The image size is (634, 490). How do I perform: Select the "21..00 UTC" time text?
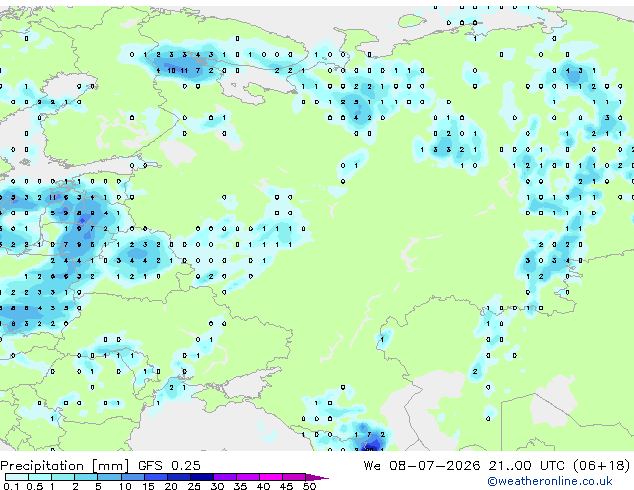(x=526, y=466)
